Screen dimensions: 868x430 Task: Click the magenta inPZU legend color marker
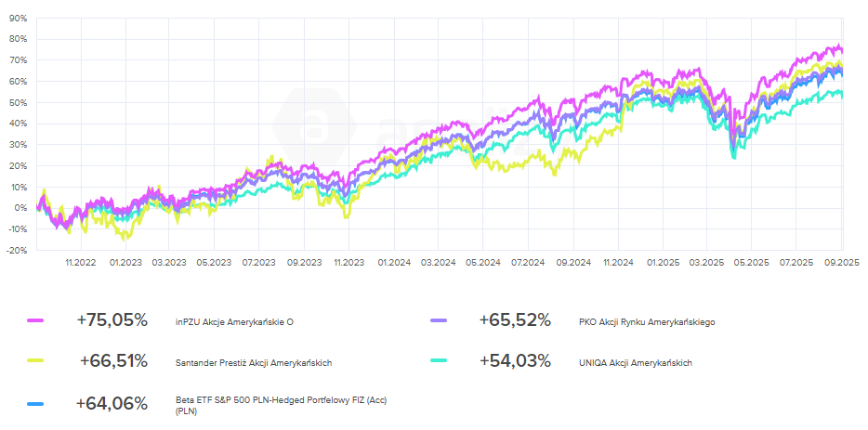37,321
